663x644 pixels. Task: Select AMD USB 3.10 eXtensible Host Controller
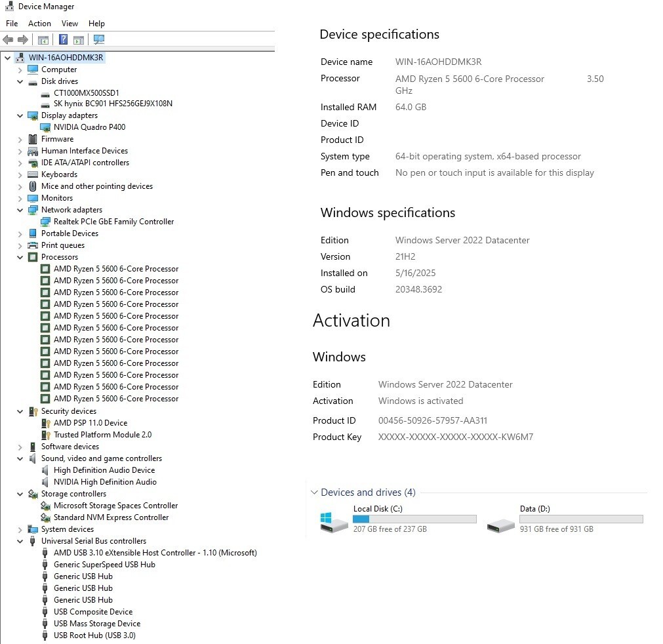pos(155,553)
